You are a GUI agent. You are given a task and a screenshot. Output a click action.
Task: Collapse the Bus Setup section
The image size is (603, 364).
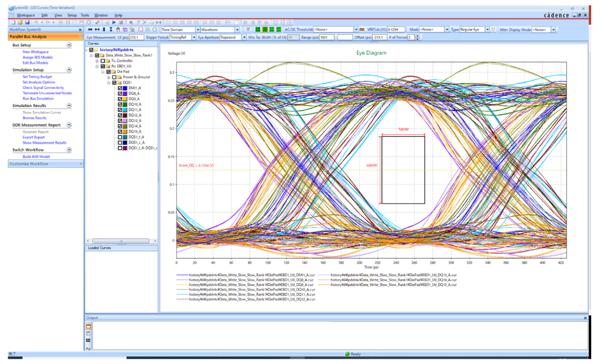69,45
